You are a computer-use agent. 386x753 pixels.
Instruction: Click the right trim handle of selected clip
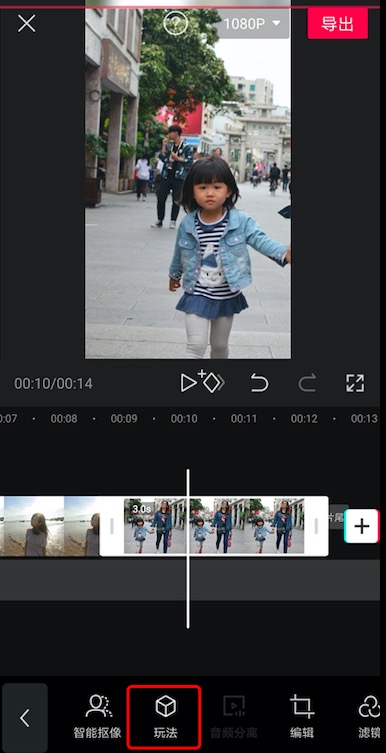(x=316, y=526)
